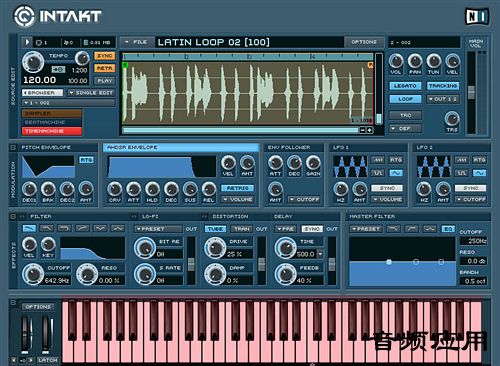Select the EQ mode in Master Filter
The height and width of the screenshot is (366, 500).
pyautogui.click(x=448, y=229)
